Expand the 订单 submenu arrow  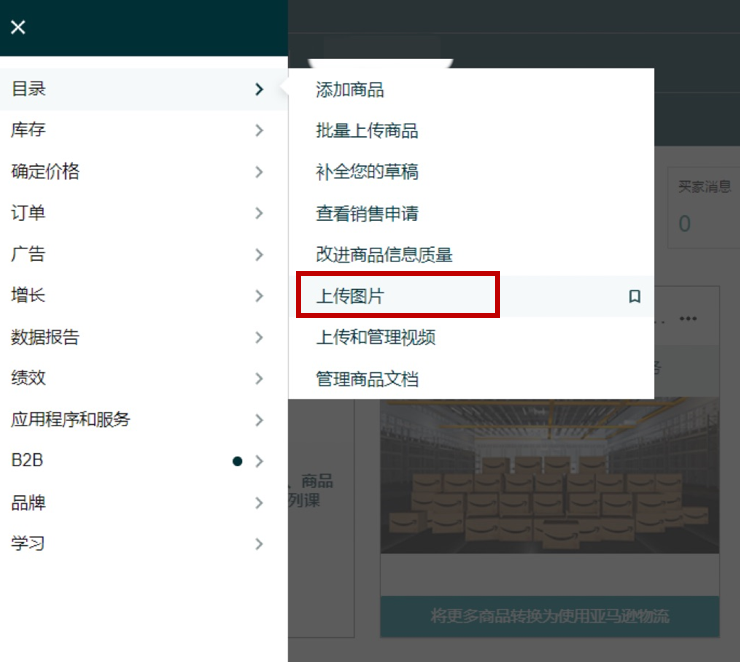click(259, 213)
